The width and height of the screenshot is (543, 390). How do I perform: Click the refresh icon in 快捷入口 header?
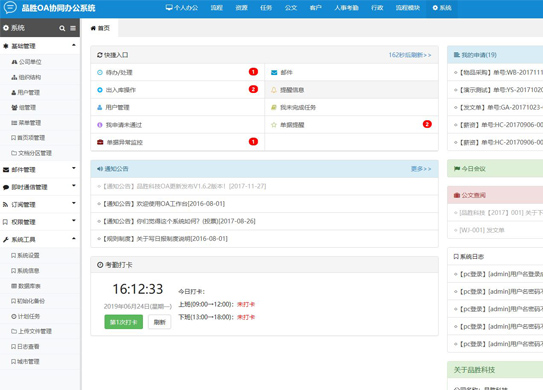click(100, 55)
